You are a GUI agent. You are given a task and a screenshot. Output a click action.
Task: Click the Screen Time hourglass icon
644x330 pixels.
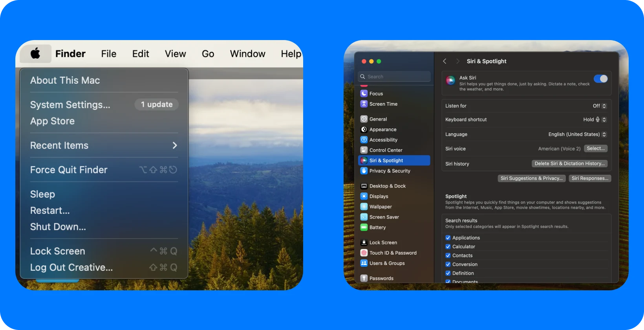[364, 104]
